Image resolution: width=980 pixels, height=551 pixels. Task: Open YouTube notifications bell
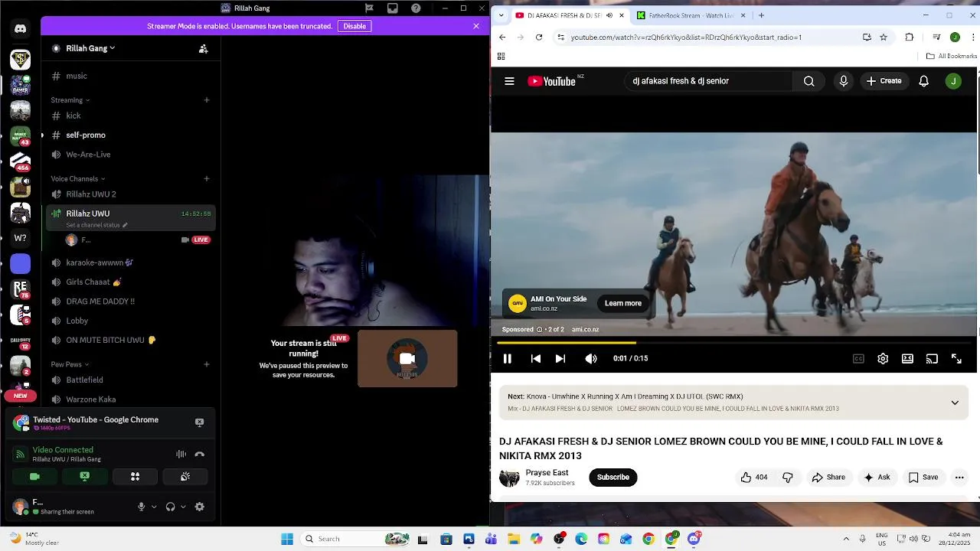click(x=924, y=81)
